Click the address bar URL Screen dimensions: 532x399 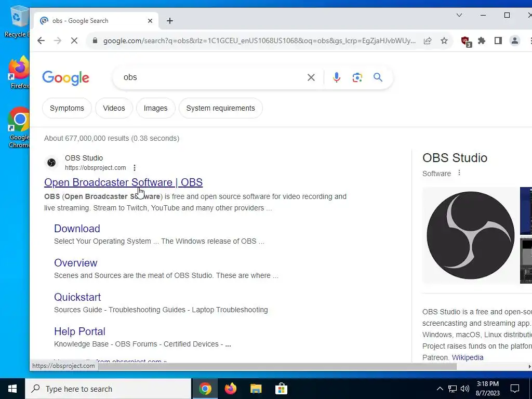(259, 41)
